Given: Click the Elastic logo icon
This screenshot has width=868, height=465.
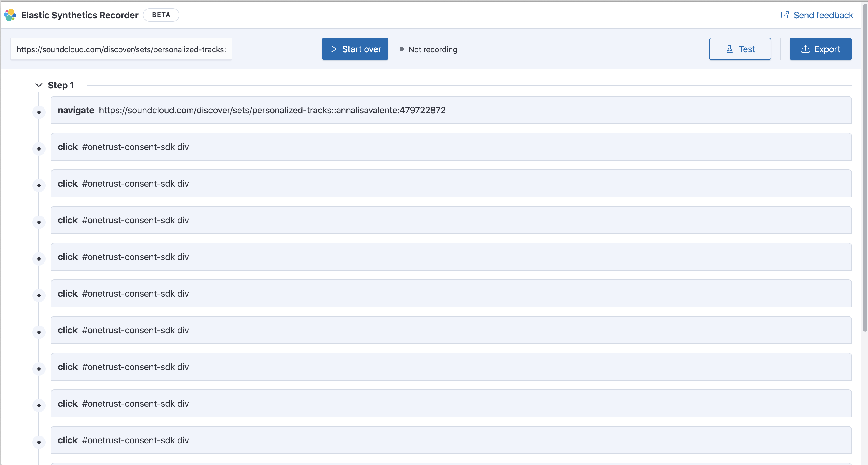Looking at the screenshot, I should tap(9, 15).
